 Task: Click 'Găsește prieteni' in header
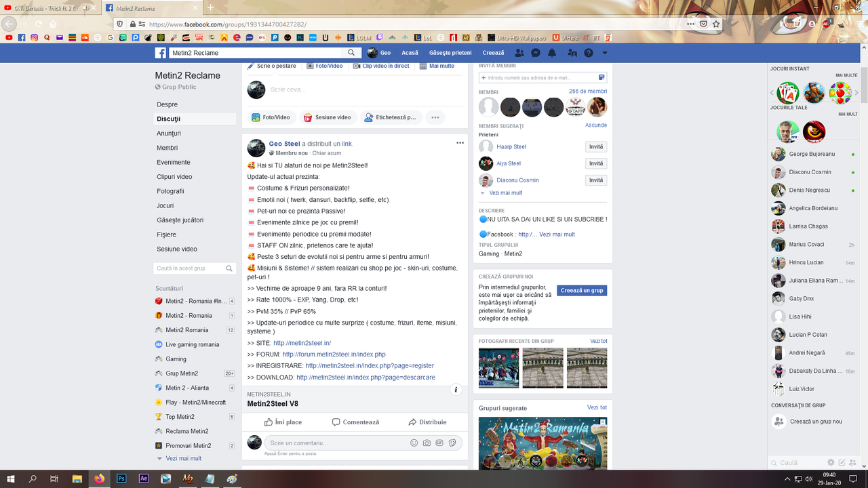coord(450,53)
